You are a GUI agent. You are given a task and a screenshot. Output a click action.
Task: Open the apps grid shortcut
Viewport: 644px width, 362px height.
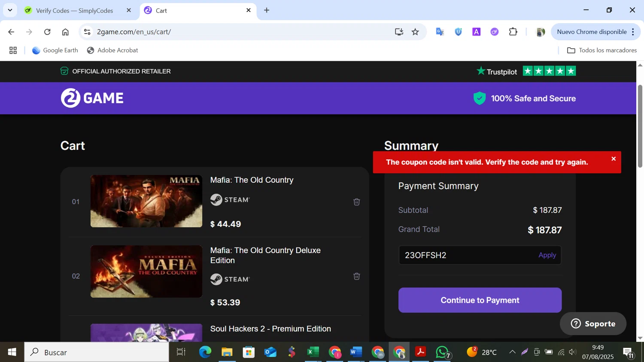13,50
